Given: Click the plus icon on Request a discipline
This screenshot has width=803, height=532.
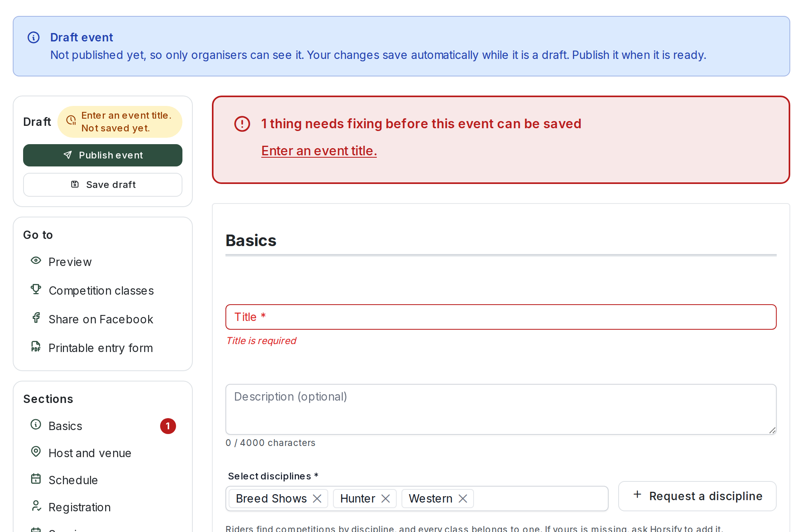Looking at the screenshot, I should point(637,494).
